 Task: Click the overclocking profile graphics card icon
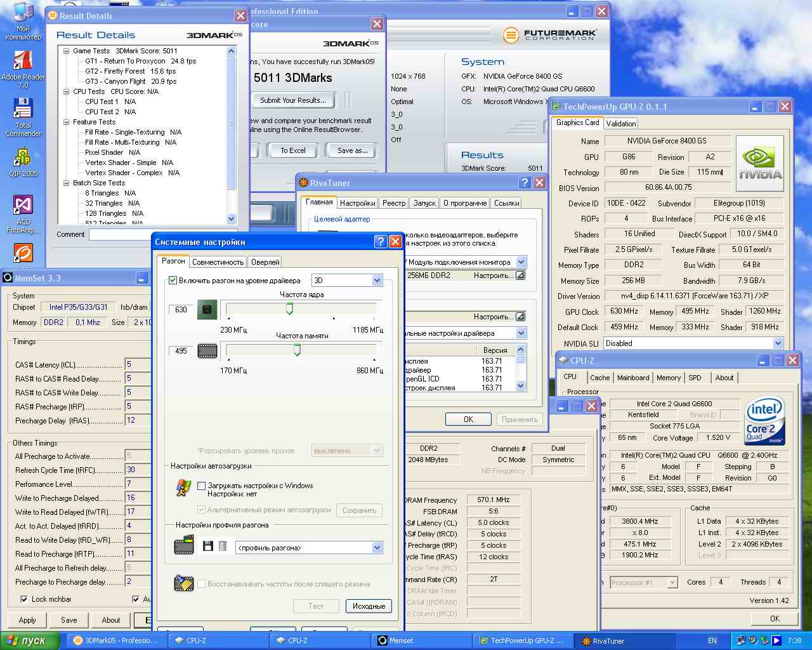point(184,546)
